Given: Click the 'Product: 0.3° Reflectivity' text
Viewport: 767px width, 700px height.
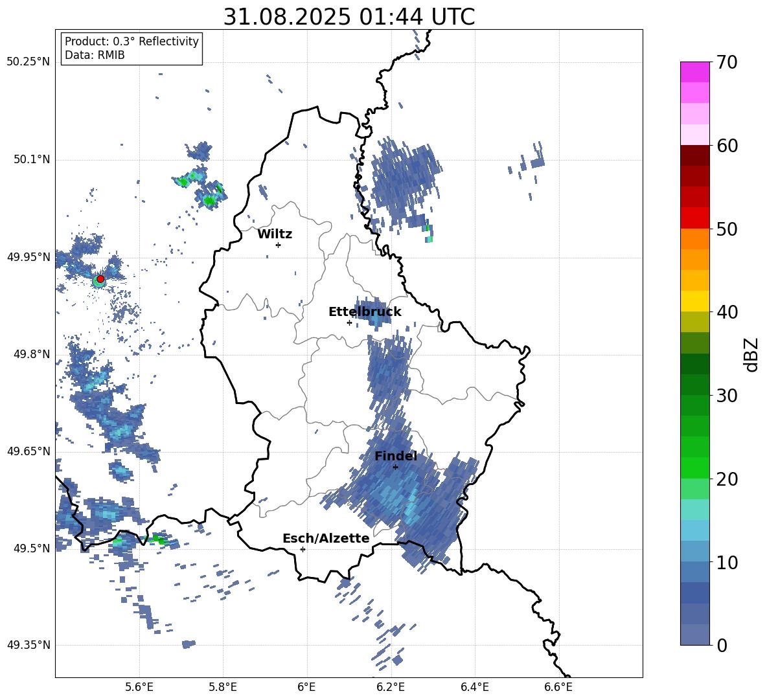Looking at the screenshot, I should click(132, 41).
